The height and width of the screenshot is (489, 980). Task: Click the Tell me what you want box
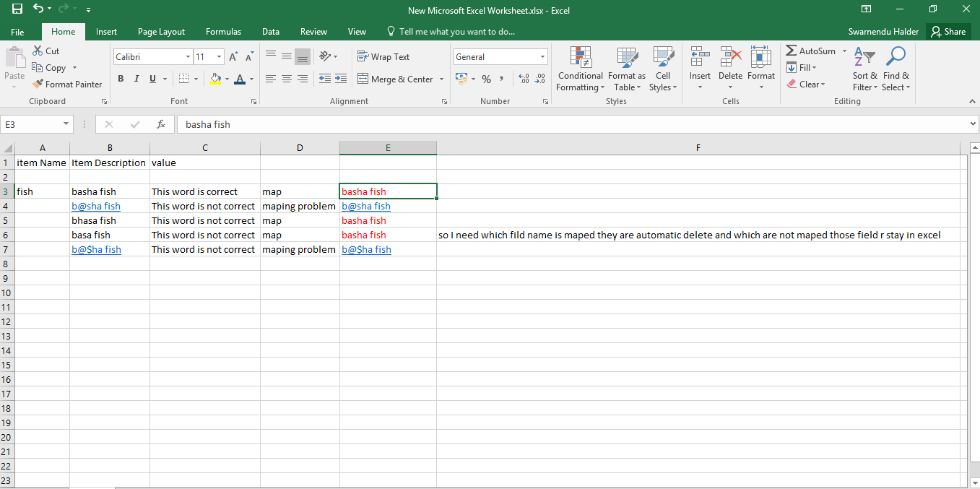coord(456,32)
